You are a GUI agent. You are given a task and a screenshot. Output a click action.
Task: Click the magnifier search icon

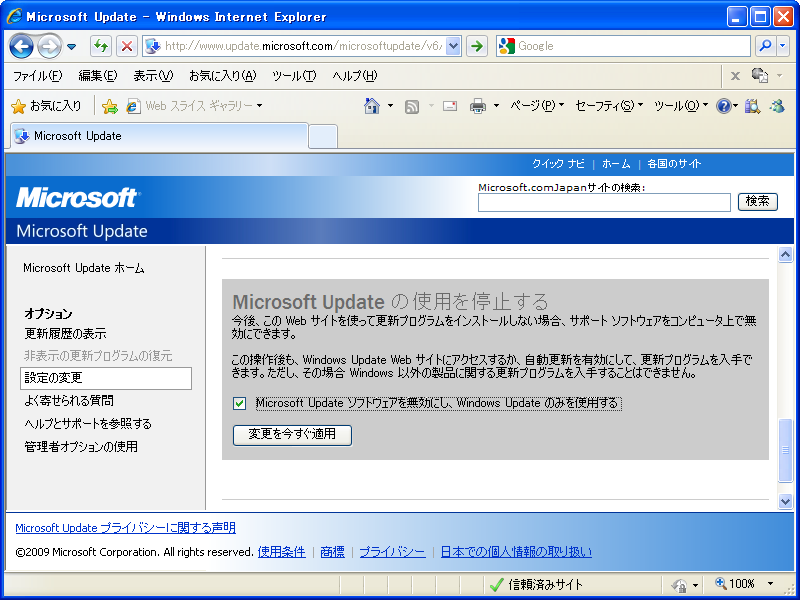[x=765, y=46]
